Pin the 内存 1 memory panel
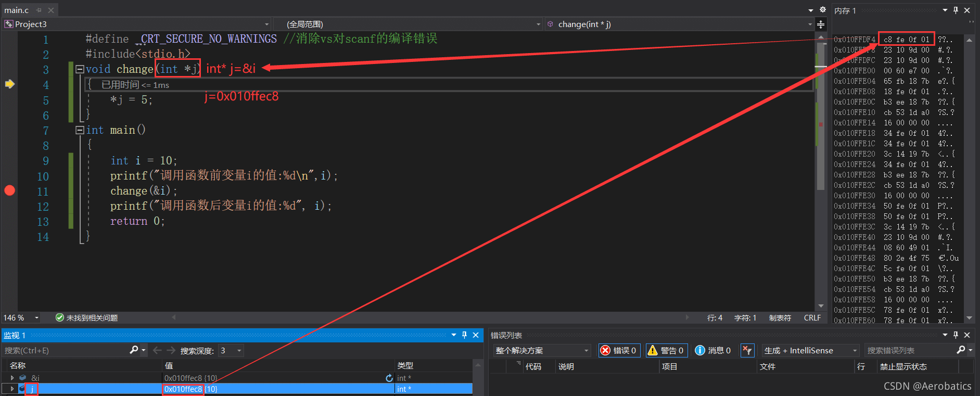Screen dimensions: 980x396 (x=956, y=10)
